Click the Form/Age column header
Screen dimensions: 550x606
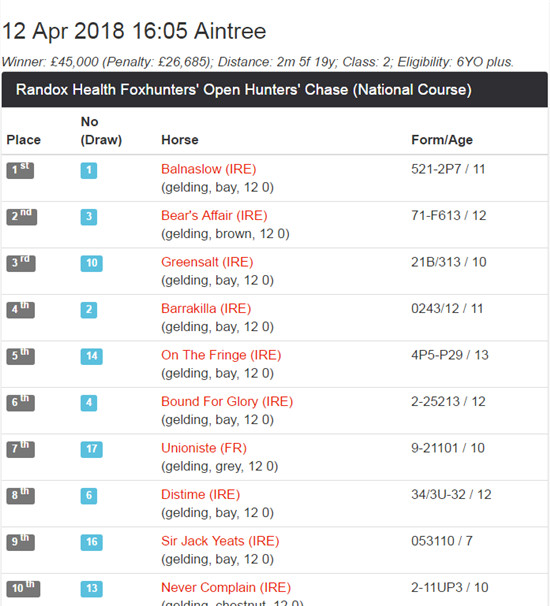coord(442,140)
